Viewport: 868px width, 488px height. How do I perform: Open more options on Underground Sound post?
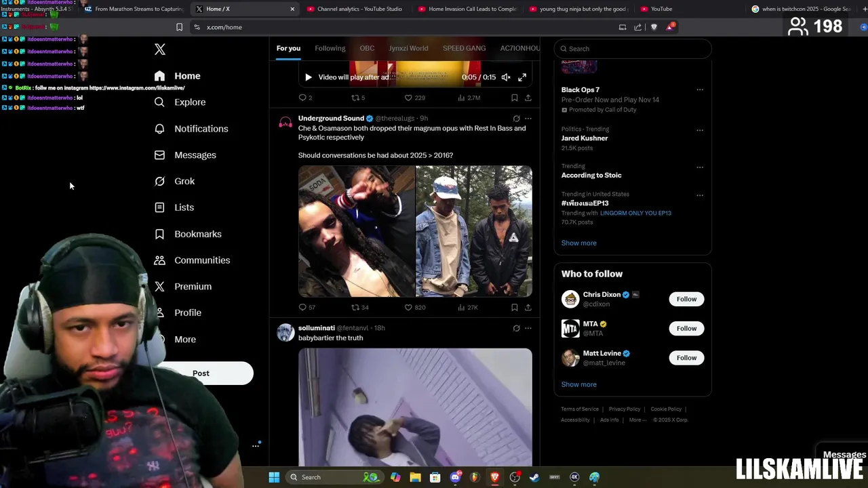coord(528,119)
